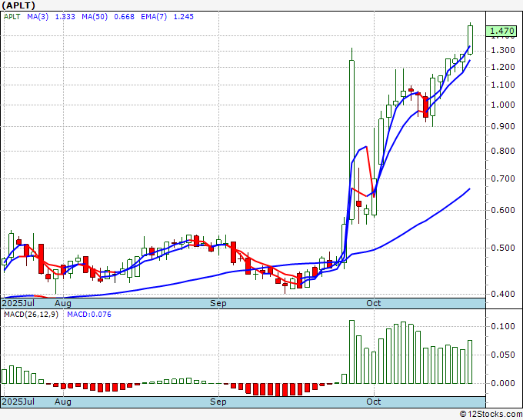
Task: Click the 0.100 MACD axis label
Action: point(503,327)
